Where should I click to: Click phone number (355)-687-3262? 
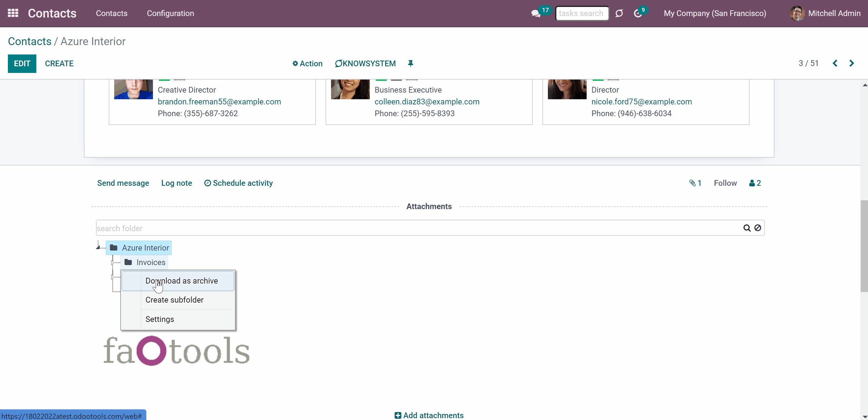click(x=211, y=113)
